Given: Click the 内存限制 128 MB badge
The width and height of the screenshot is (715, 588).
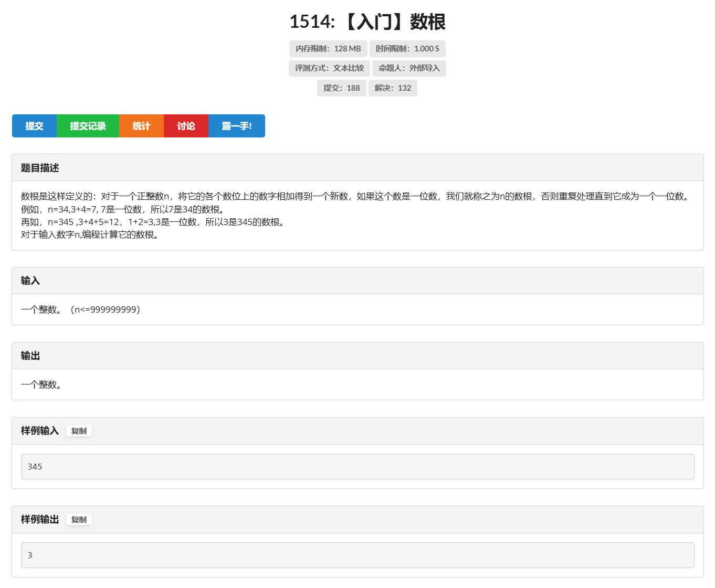Looking at the screenshot, I should 328,49.
